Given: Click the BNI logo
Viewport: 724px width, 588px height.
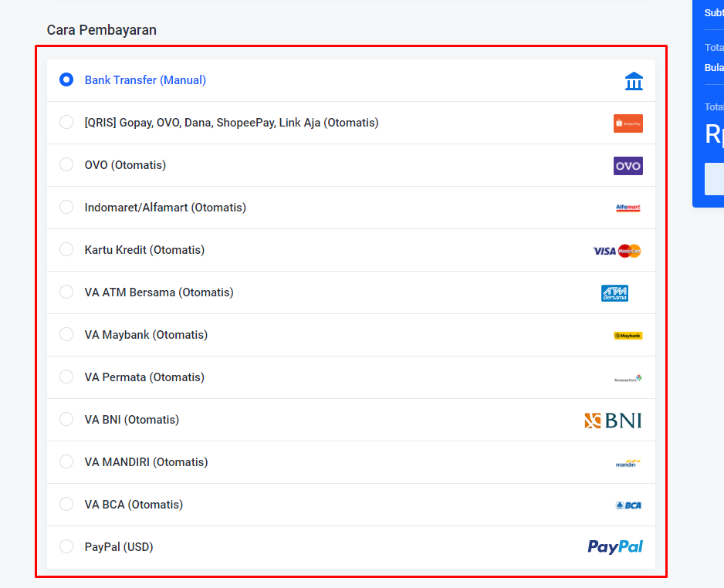Looking at the screenshot, I should click(x=613, y=421).
